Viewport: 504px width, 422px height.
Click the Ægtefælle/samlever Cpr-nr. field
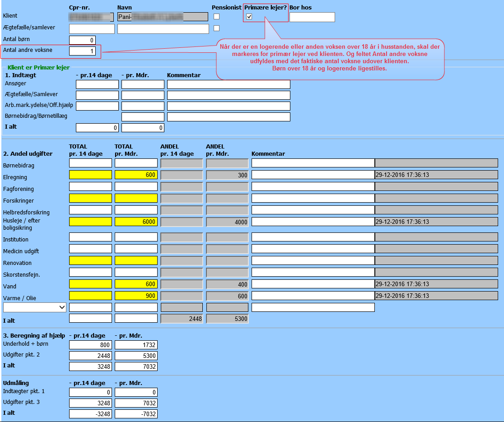(x=92, y=28)
